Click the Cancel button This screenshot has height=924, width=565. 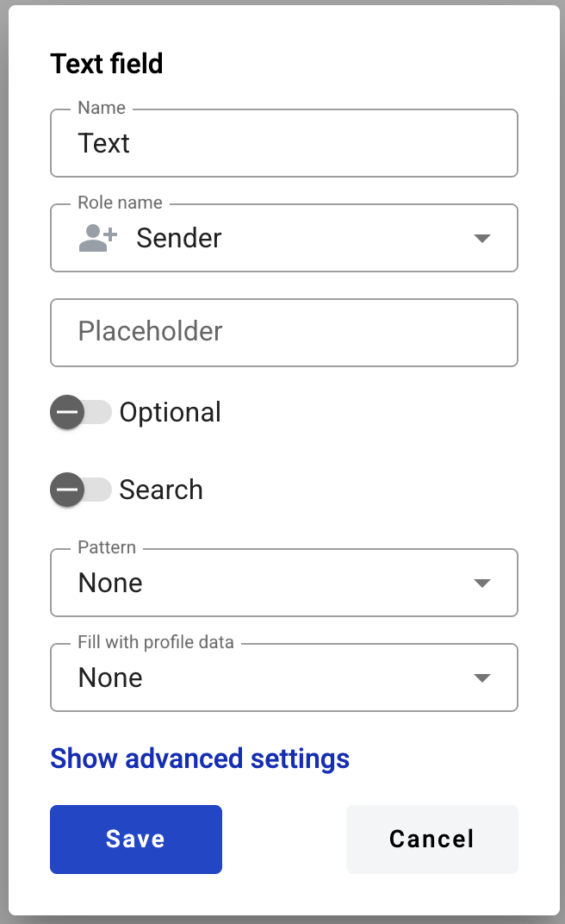click(x=432, y=839)
